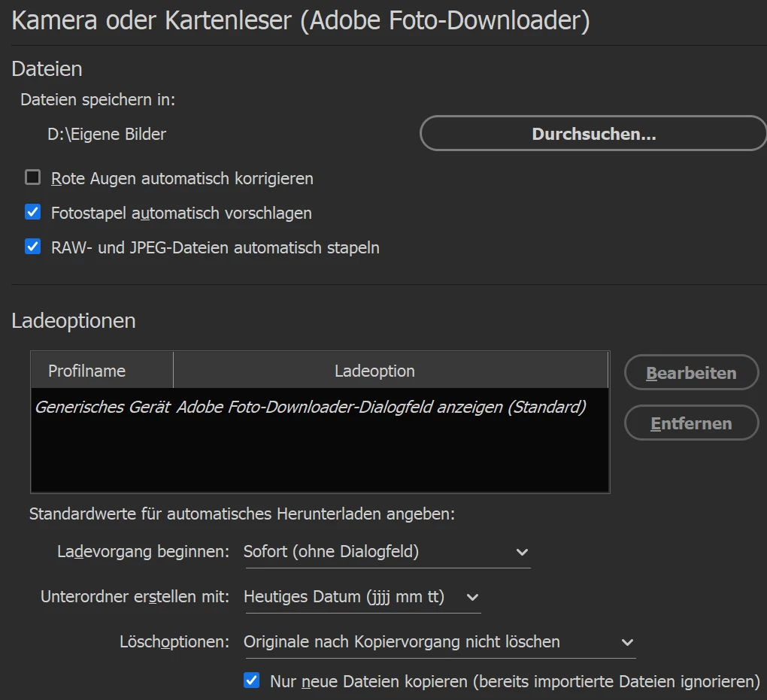
Task: Click the D:\Eigene Bilder path text
Action: point(107,134)
